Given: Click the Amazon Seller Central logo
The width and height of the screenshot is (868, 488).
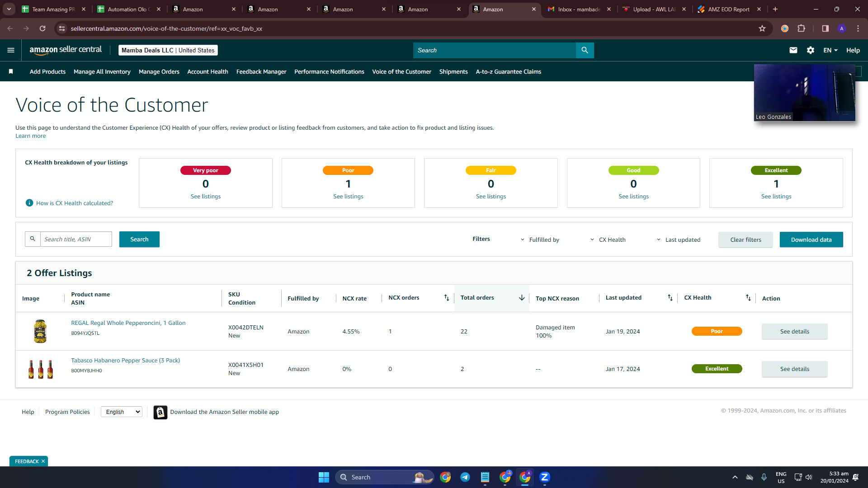Looking at the screenshot, I should 66,50.
